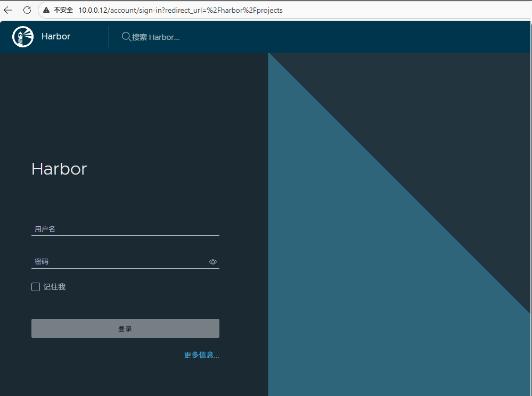This screenshot has width=532, height=396.
Task: Click the large Harbor heading
Action: point(59,169)
